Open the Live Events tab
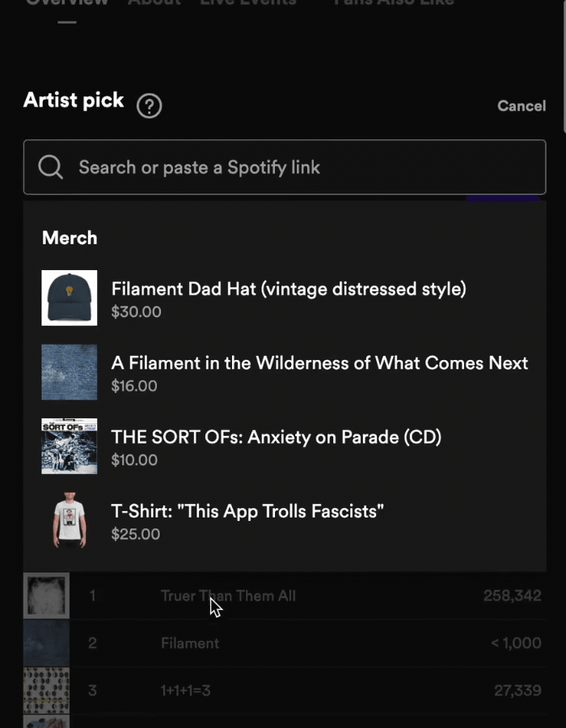Image resolution: width=566 pixels, height=728 pixels. click(x=247, y=4)
